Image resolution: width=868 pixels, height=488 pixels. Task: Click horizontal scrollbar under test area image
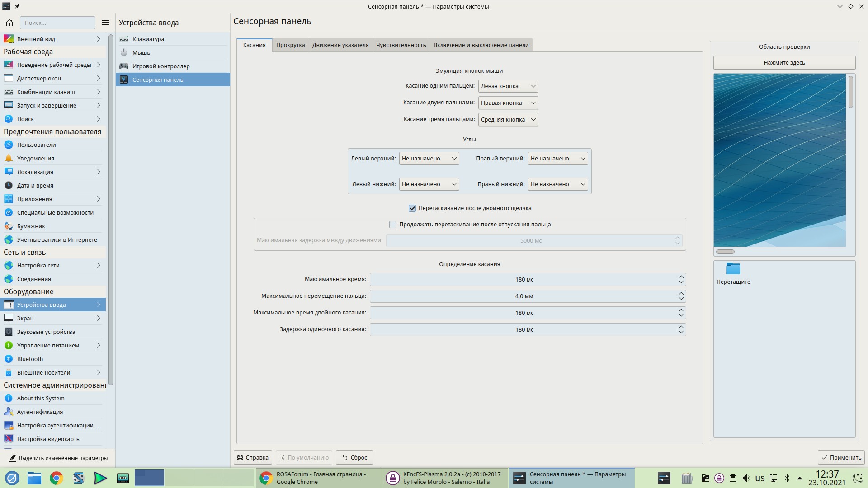[726, 252]
